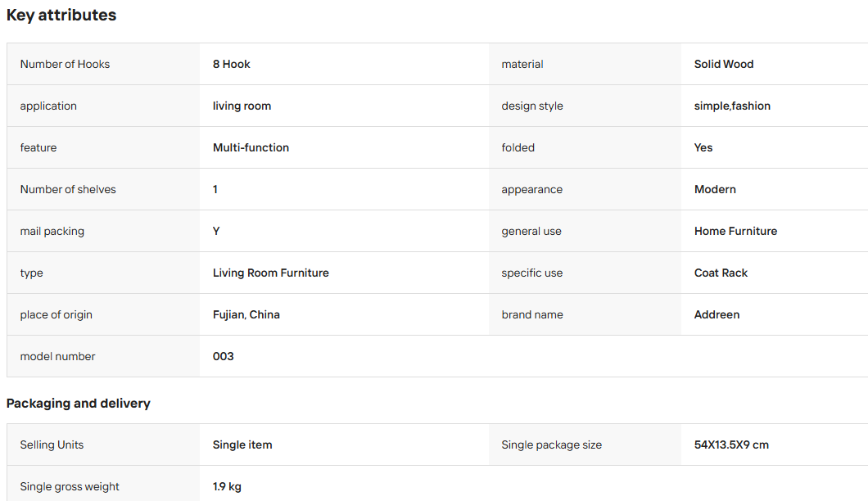Click the Fujian, China origin value
The image size is (868, 501).
pos(246,314)
